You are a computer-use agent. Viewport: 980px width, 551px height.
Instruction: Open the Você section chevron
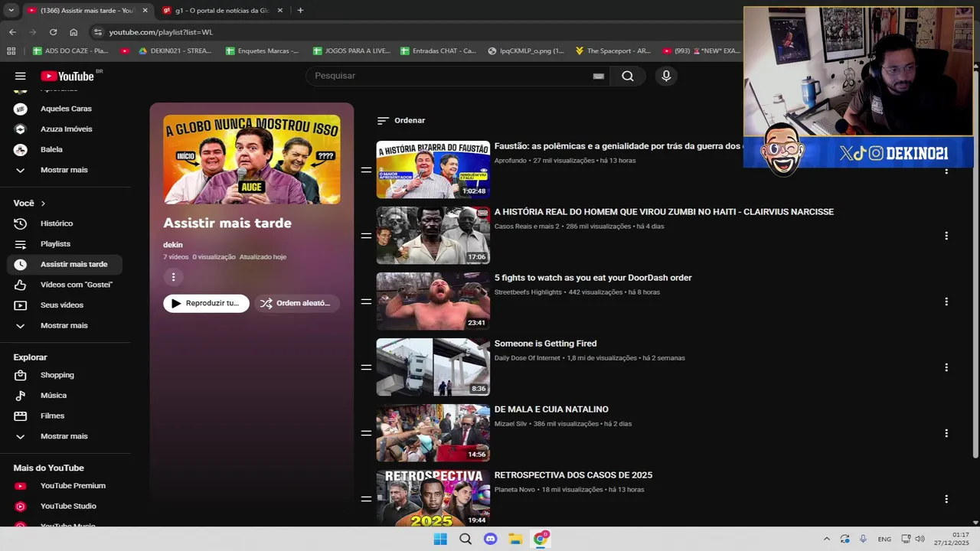pyautogui.click(x=43, y=204)
